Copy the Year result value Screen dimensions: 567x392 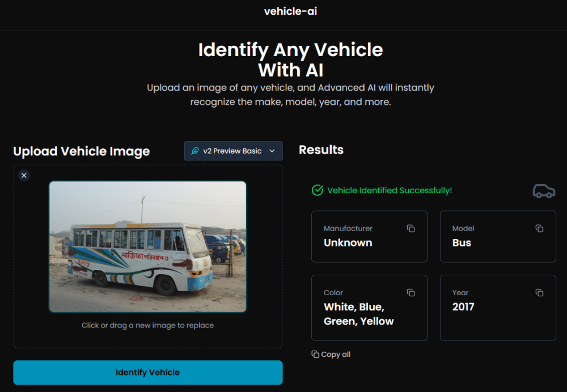(540, 292)
